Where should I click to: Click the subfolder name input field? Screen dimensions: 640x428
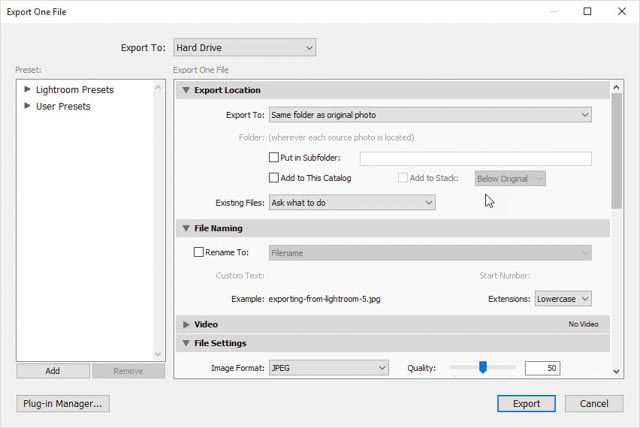tap(476, 158)
